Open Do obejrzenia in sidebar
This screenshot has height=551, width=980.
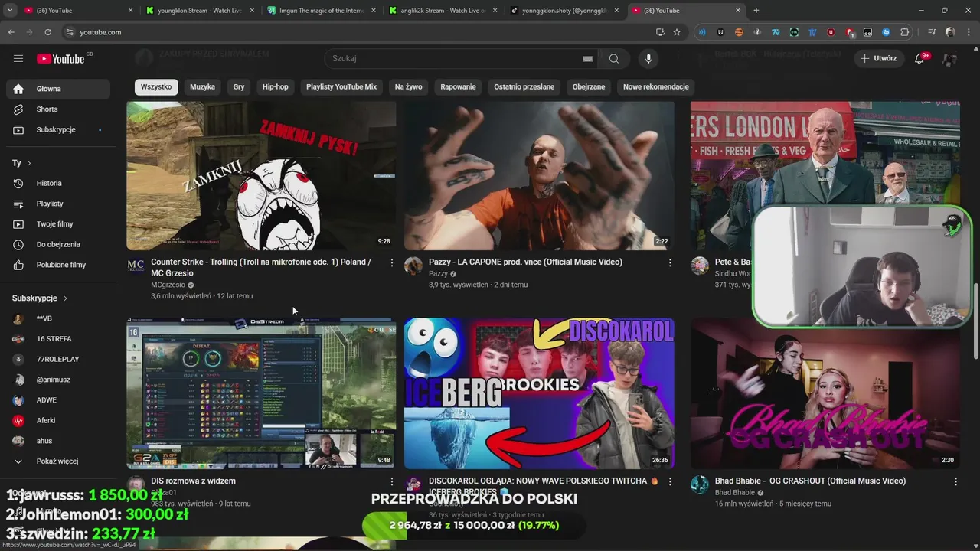(58, 244)
